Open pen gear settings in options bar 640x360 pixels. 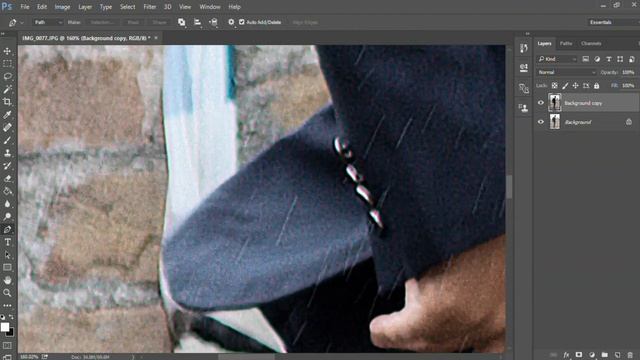tap(231, 22)
